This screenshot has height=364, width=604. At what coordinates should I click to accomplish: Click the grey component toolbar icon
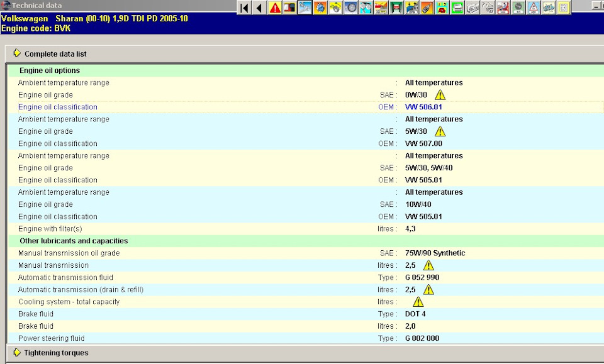pyautogui.click(x=473, y=8)
